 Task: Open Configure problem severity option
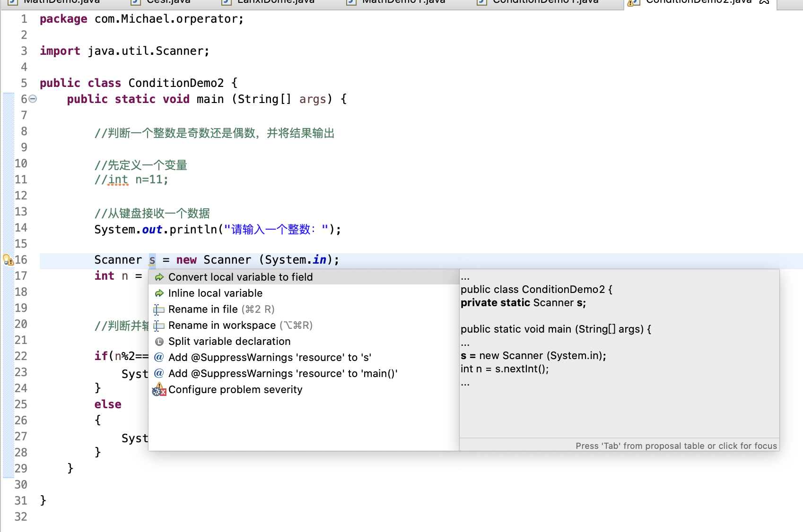click(x=304, y=389)
